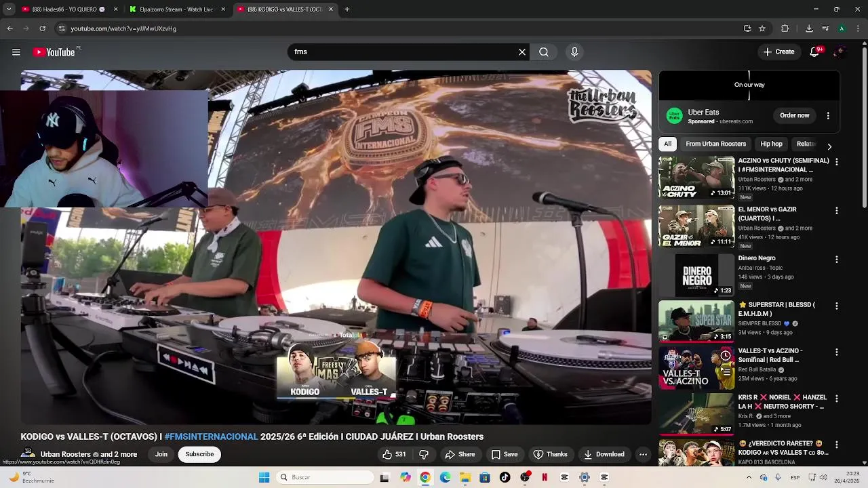Viewport: 868px width, 488px height.
Task: Open EL MENOR vs GAZIR video title
Action: 768,214
